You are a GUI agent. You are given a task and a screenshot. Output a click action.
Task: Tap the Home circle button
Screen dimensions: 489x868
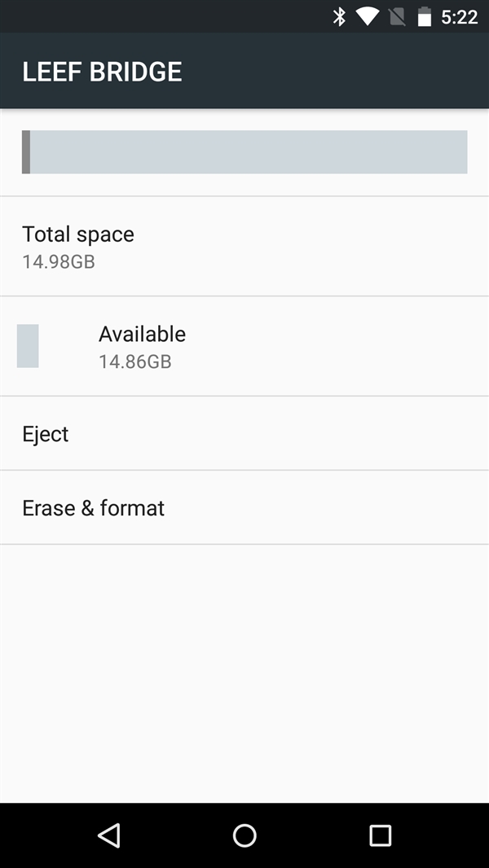(244, 835)
